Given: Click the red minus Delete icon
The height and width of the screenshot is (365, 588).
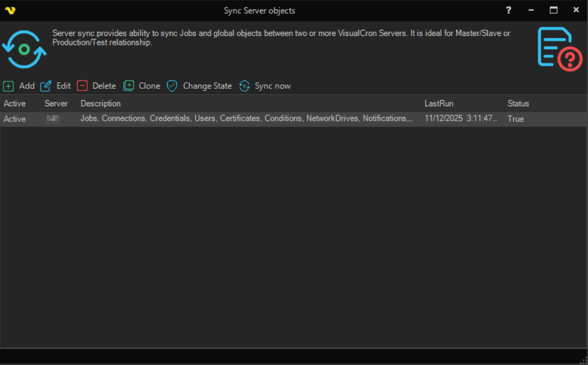Looking at the screenshot, I should click(82, 86).
